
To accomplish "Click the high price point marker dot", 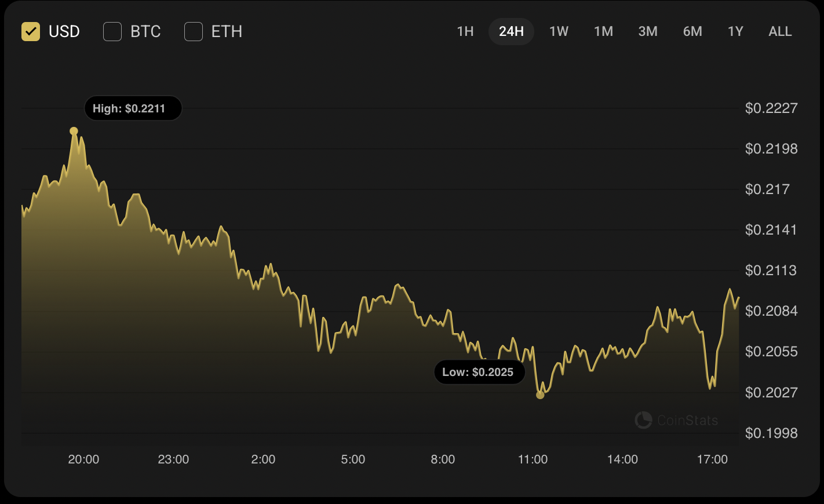I will coord(74,131).
